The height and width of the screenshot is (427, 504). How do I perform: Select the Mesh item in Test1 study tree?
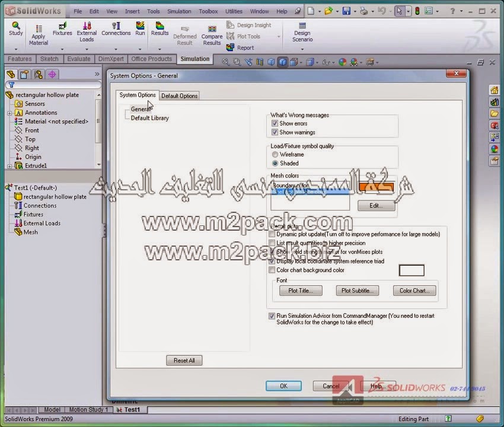point(30,232)
